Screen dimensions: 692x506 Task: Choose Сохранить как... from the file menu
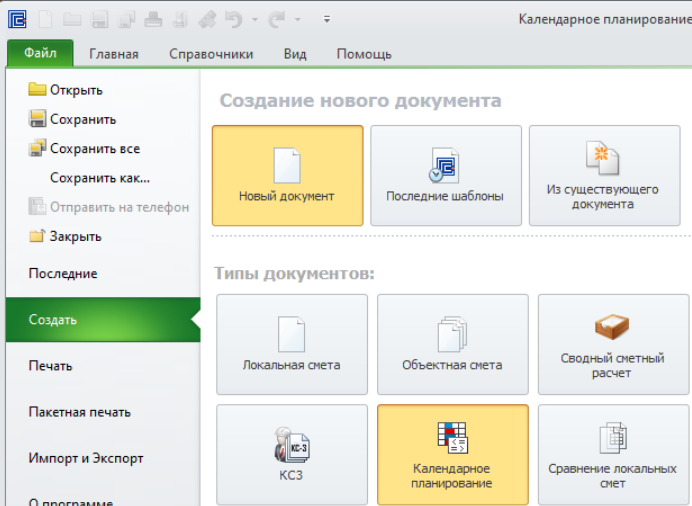(x=100, y=178)
